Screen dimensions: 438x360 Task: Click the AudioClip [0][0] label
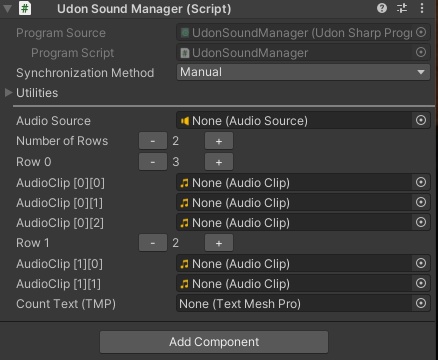pyautogui.click(x=60, y=183)
